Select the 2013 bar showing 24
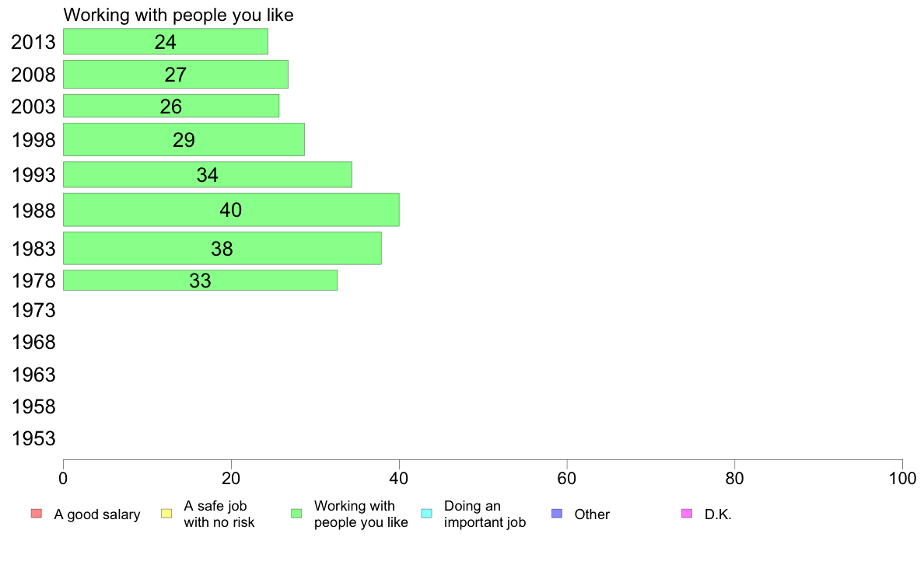The image size is (924, 572). 166,42
